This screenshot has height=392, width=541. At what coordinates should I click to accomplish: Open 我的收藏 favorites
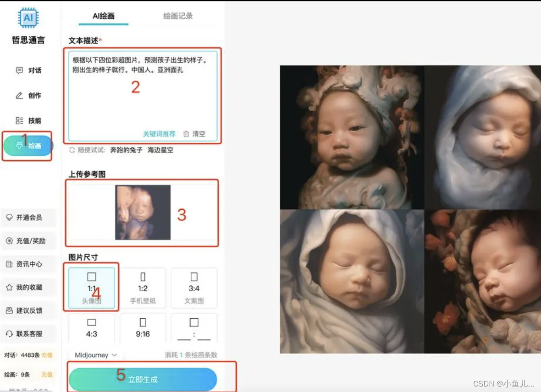(x=28, y=287)
